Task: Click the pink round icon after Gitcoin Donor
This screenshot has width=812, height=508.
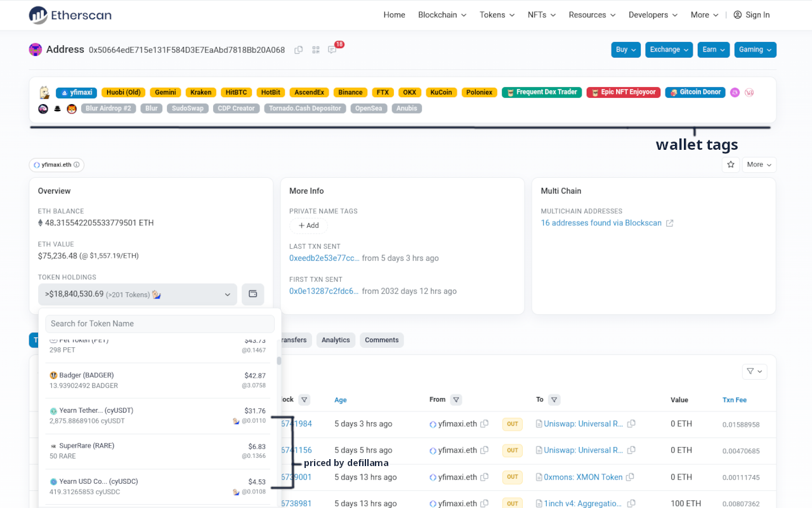Action: (x=735, y=92)
